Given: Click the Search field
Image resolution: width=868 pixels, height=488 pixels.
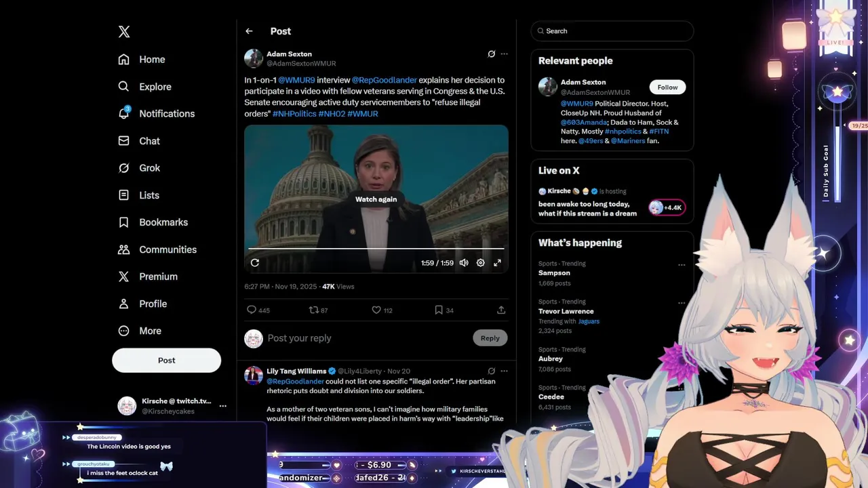Looking at the screenshot, I should [612, 31].
